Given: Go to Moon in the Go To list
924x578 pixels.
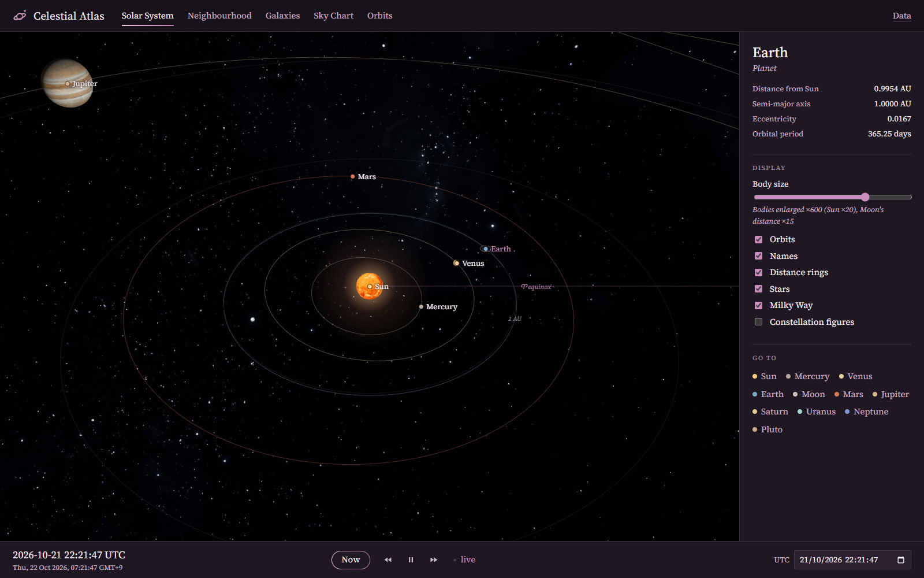Looking at the screenshot, I should (808, 394).
